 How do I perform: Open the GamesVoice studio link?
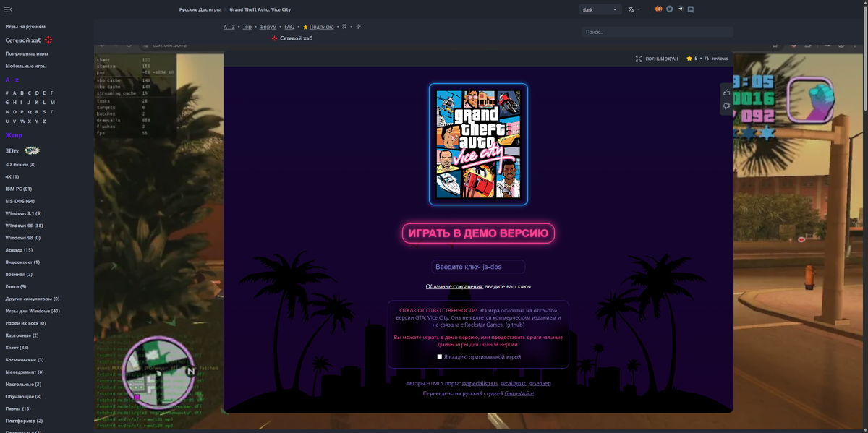tap(519, 393)
